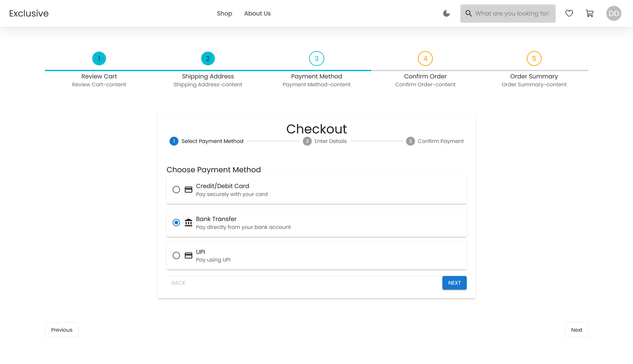Focus the product search field
This screenshot has width=633, height=364.
click(512, 14)
